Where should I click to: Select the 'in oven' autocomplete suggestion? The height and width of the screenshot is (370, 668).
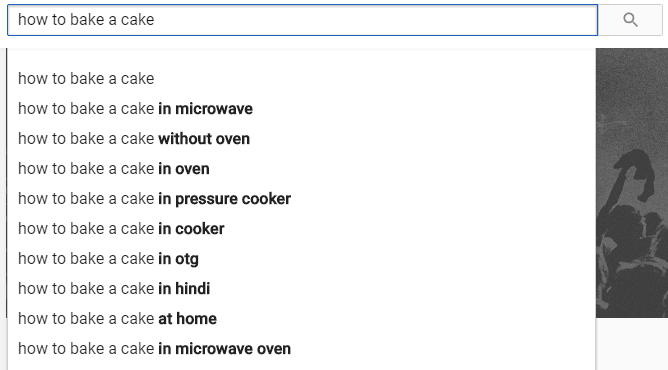pyautogui.click(x=301, y=169)
